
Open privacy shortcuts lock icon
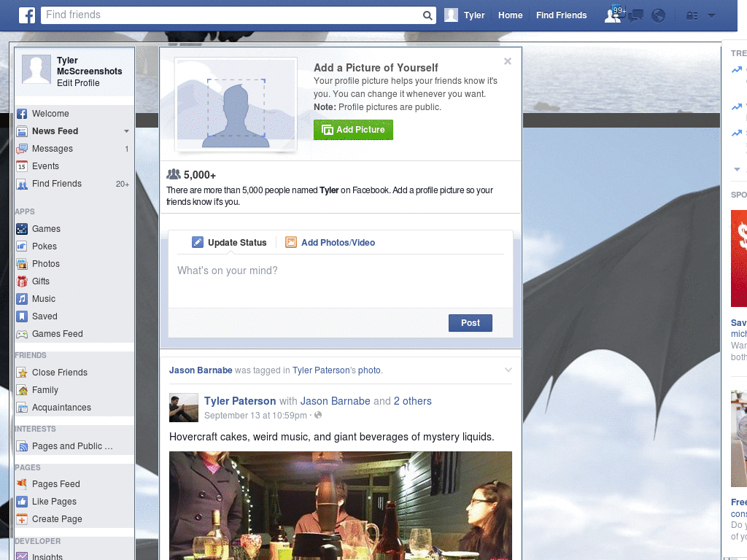pos(692,16)
